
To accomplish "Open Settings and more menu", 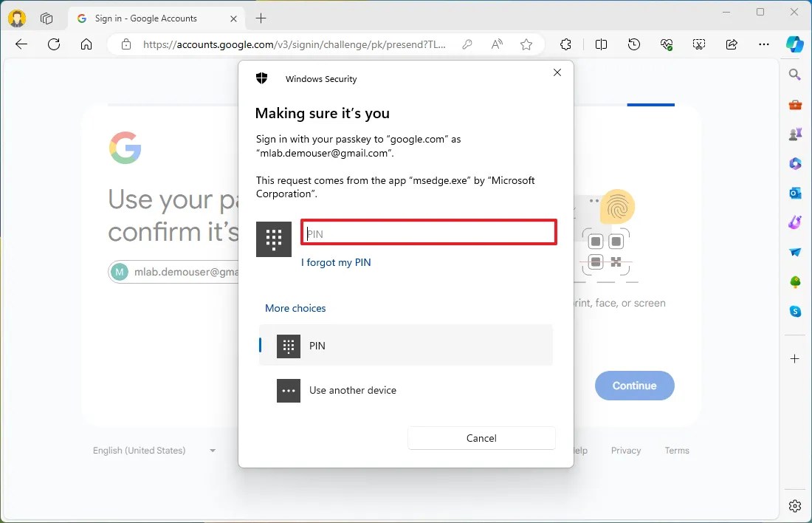I will (x=764, y=44).
